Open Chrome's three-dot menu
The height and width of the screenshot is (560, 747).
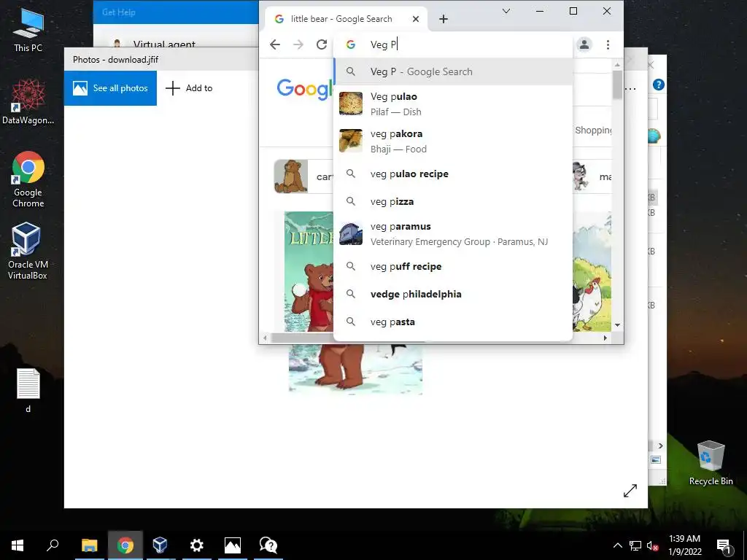coord(608,44)
